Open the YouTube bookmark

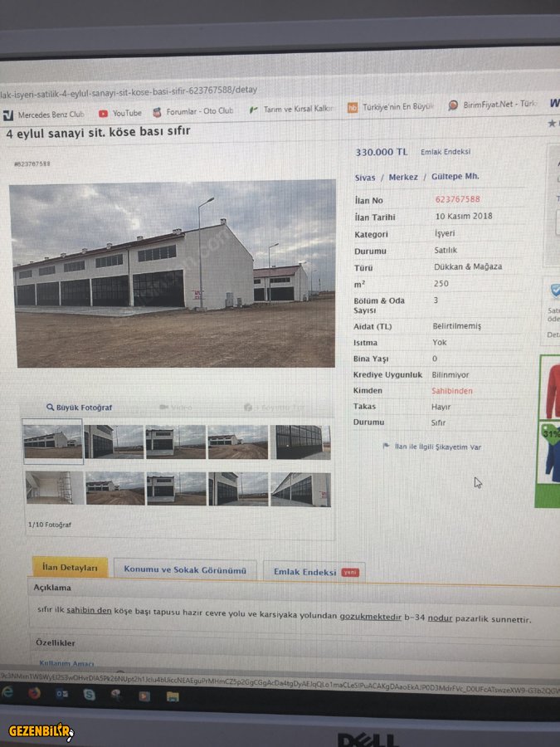tap(120, 114)
